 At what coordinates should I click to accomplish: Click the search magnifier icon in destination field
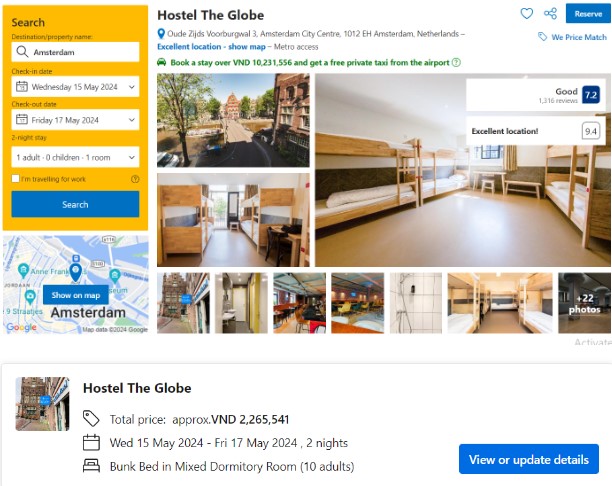tap(22, 52)
